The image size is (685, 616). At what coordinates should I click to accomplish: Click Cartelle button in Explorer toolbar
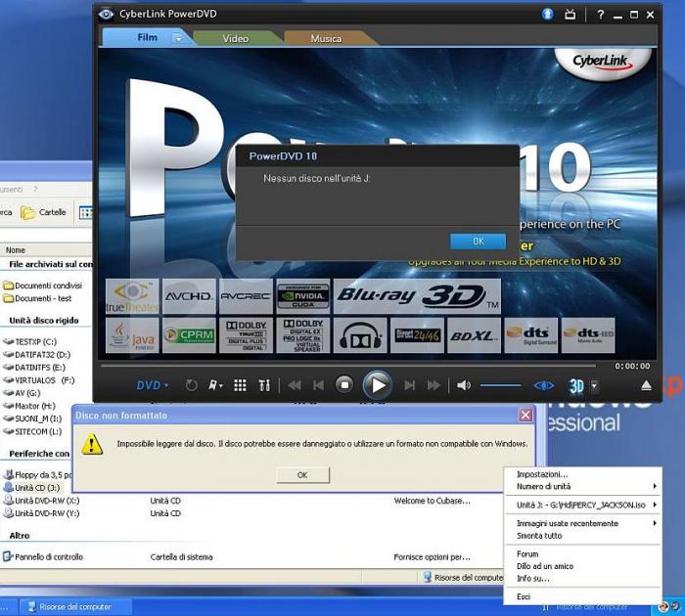pyautogui.click(x=43, y=212)
